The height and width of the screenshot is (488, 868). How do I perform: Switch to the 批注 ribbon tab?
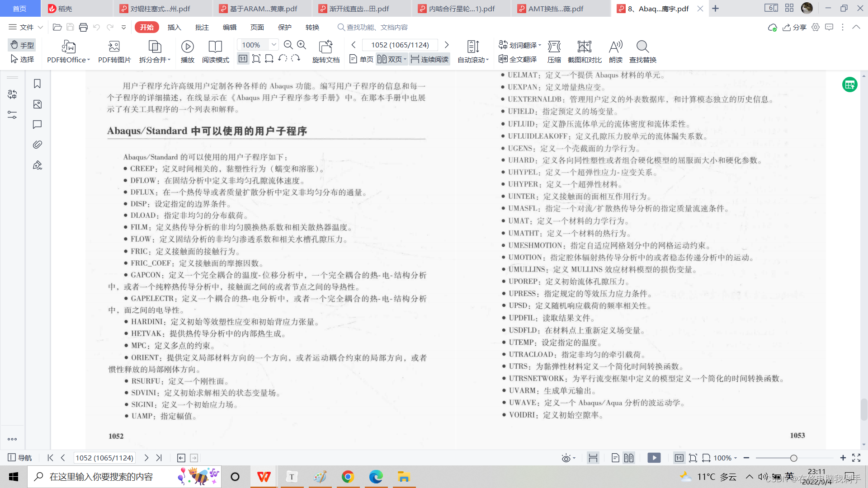pos(202,27)
